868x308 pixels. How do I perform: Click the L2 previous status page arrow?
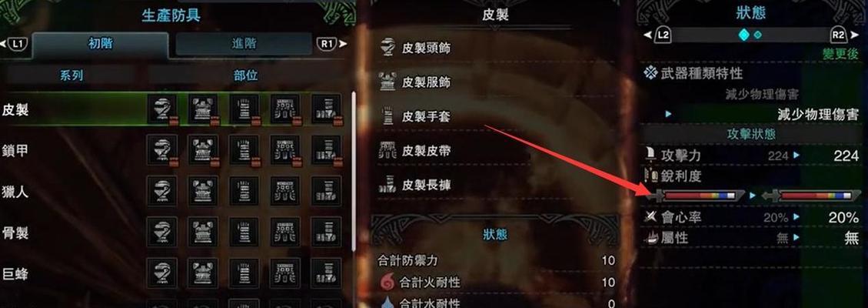(658, 35)
